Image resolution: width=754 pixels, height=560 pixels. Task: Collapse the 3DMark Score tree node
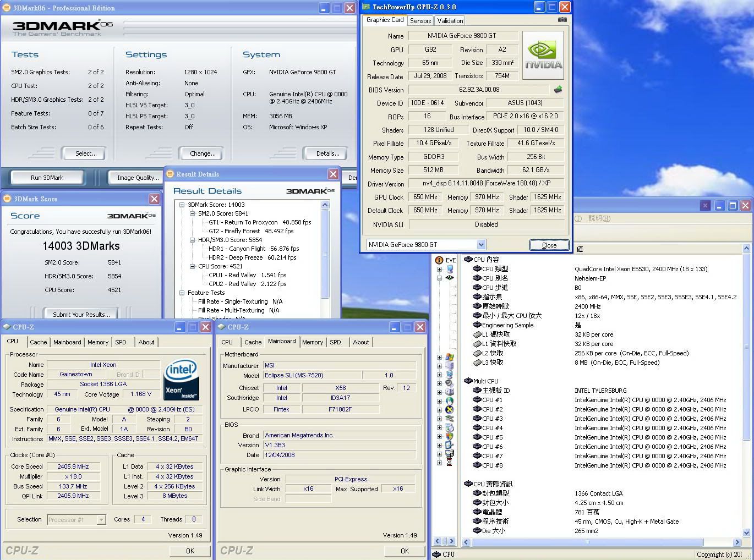(182, 205)
